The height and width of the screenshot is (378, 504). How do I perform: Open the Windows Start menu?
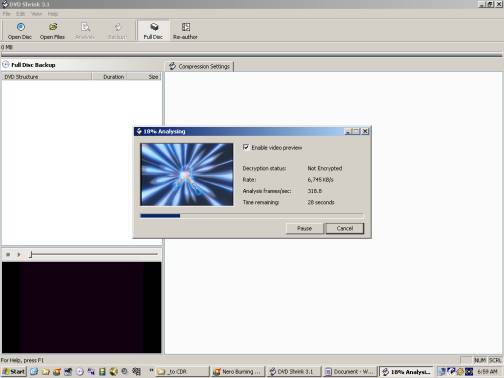click(x=14, y=371)
